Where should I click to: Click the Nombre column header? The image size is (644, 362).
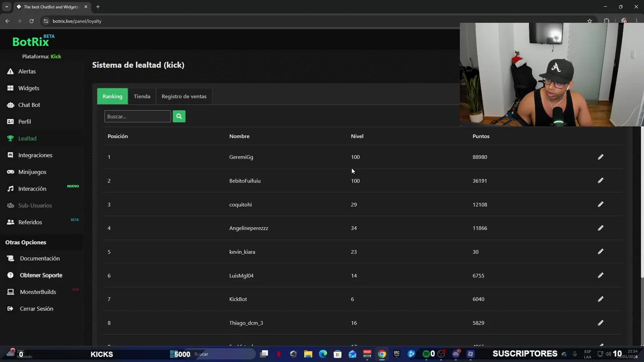[239, 136]
